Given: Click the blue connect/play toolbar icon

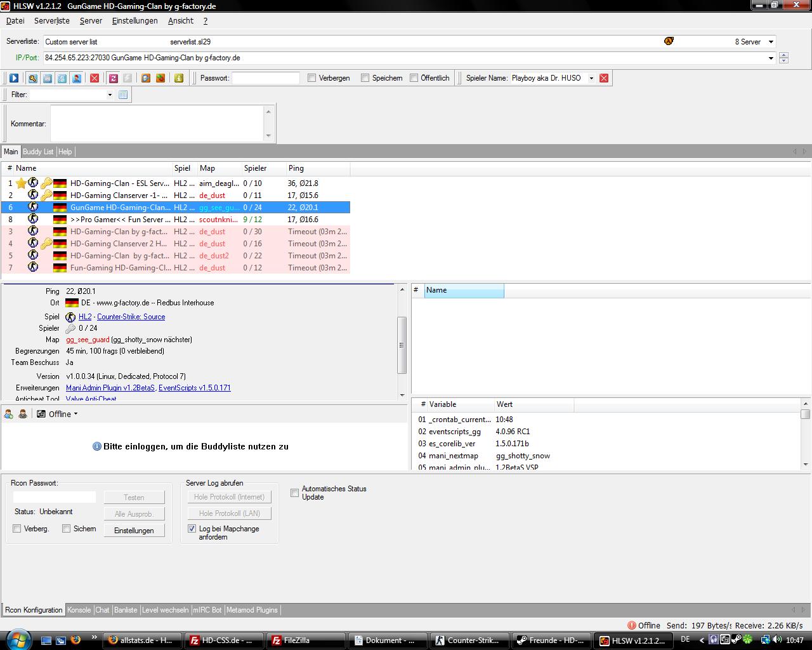Looking at the screenshot, I should pos(14,78).
